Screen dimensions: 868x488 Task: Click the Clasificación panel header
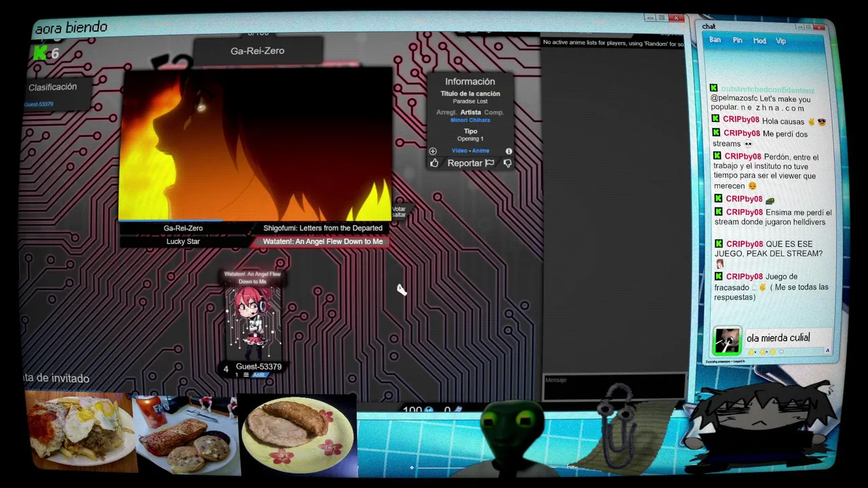53,87
